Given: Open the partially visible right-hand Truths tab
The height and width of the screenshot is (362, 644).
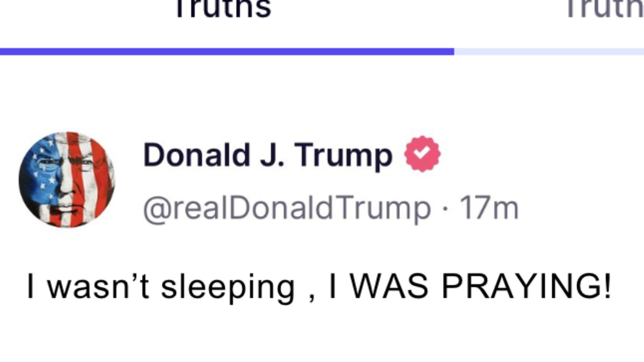Looking at the screenshot, I should pos(605,9).
